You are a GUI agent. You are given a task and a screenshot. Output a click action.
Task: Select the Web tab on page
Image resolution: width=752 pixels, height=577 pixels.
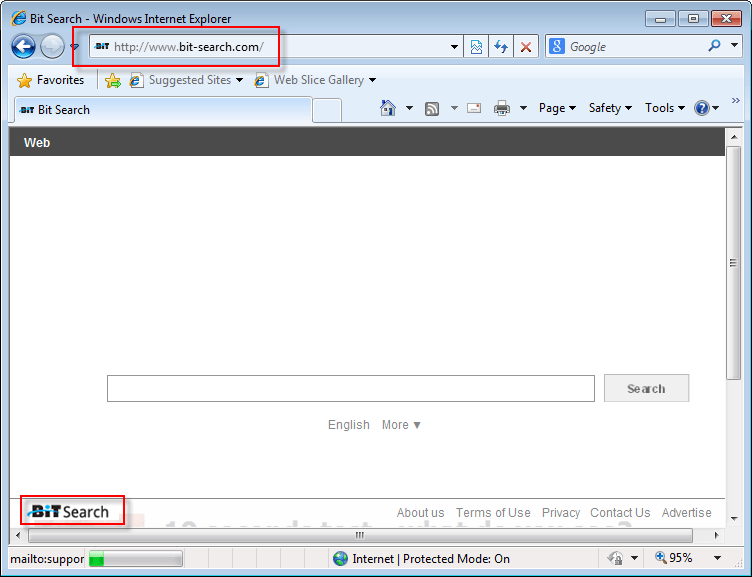(37, 142)
